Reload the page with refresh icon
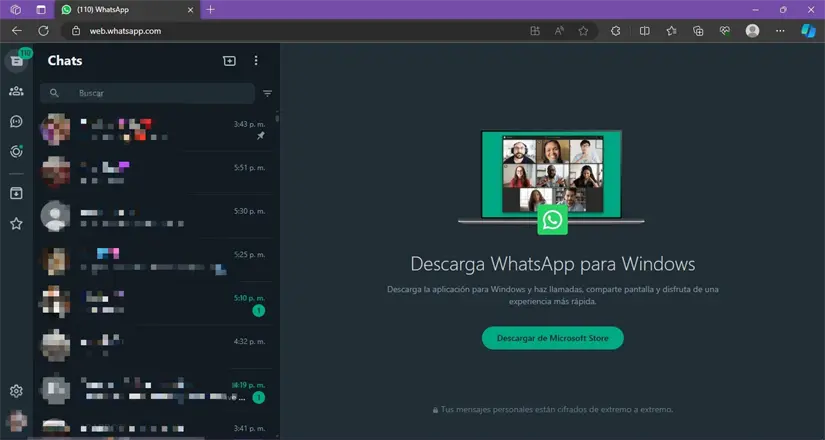Screen dimensions: 825x440 pyautogui.click(x=43, y=31)
